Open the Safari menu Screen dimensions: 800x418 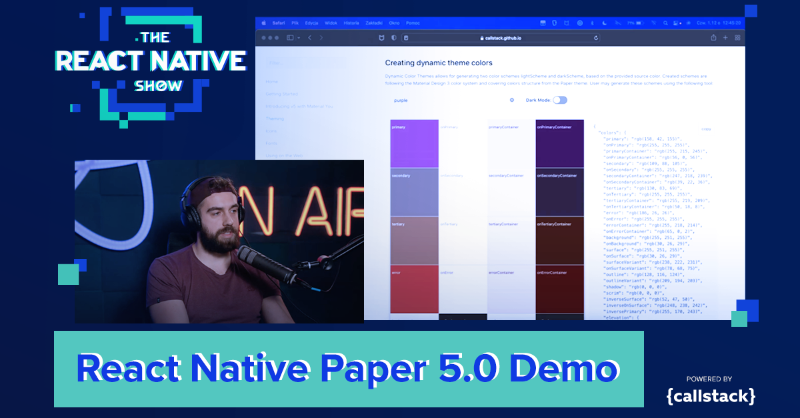point(279,23)
